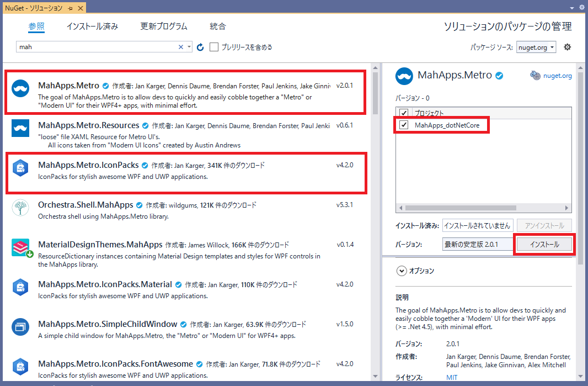Click the verified badge beside Orchestra.Shell.MahApps
The image size is (588, 386).
[x=139, y=205]
